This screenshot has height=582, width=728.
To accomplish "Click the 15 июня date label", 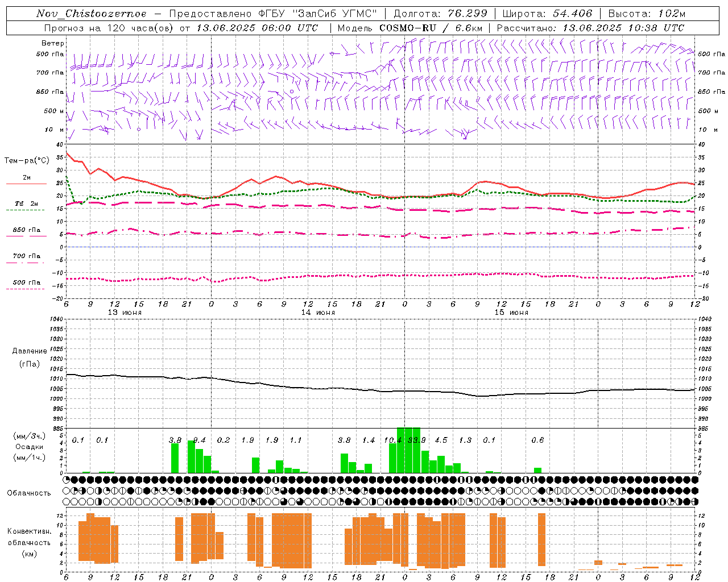I will 511,313.
